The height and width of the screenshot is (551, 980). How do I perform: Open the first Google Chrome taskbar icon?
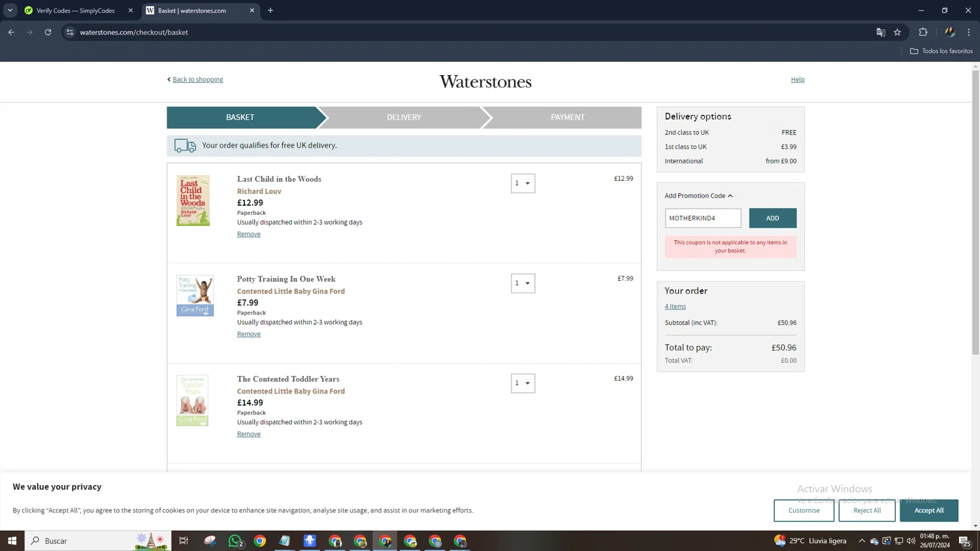tap(260, 541)
